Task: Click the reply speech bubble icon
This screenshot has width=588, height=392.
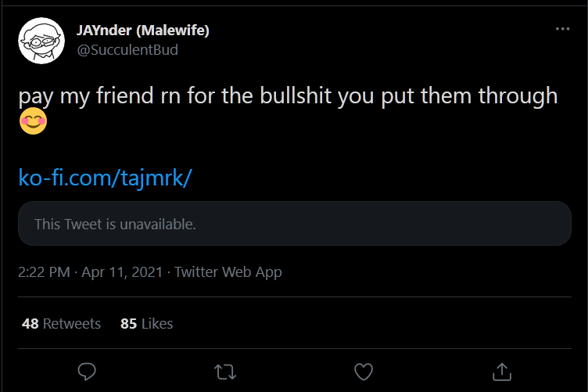Action: [87, 372]
